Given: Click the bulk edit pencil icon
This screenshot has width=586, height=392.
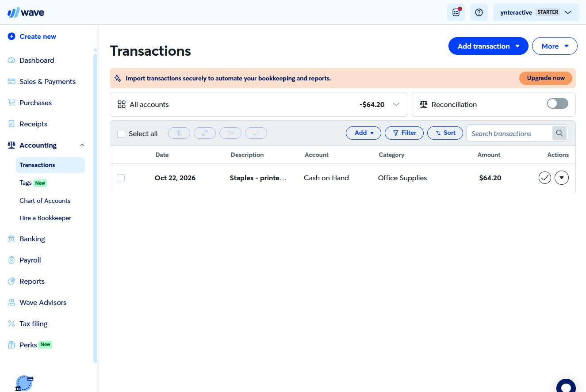Looking at the screenshot, I should (205, 133).
